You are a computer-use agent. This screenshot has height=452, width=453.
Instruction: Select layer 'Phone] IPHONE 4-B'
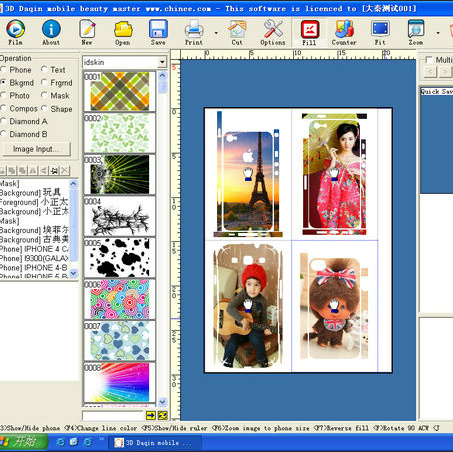click(x=34, y=267)
